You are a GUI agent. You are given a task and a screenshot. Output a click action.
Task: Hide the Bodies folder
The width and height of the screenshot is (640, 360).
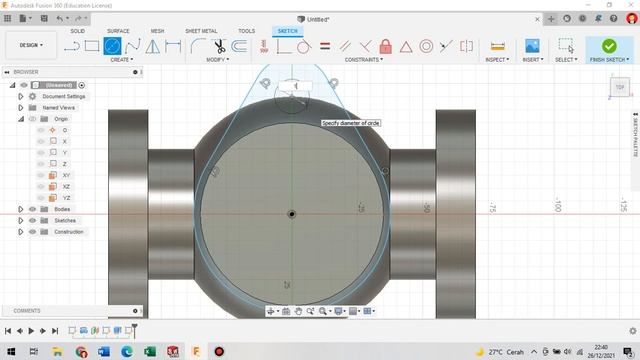coord(32,209)
